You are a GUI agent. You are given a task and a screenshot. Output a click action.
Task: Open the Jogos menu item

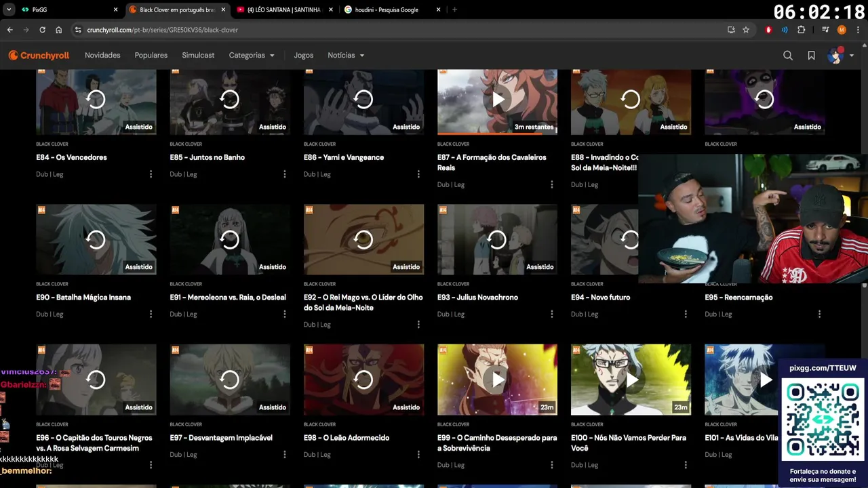pos(304,56)
